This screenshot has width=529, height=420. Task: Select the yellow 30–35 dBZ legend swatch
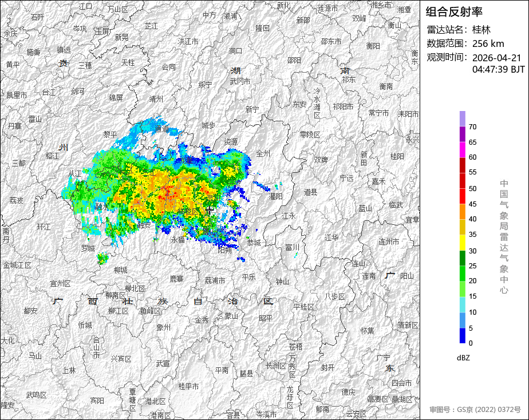pos(462,243)
